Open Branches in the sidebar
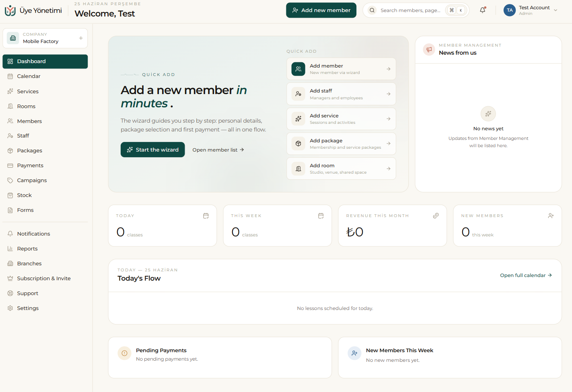The height and width of the screenshot is (392, 572). coord(45,264)
